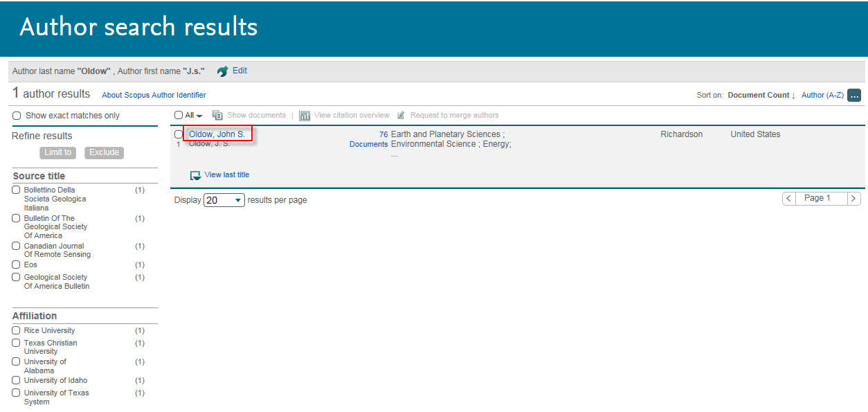The width and height of the screenshot is (868, 412).
Task: Check University of Alabama affiliation filter
Action: point(16,361)
